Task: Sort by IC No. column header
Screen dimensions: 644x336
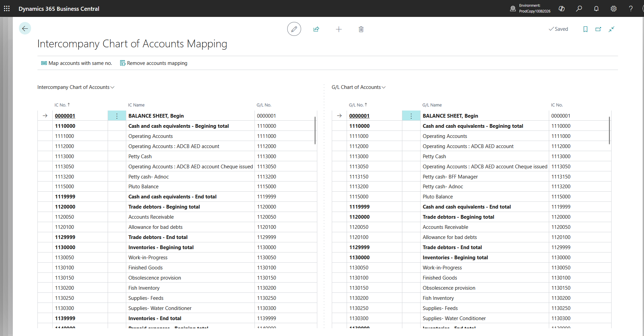Action: pos(62,105)
